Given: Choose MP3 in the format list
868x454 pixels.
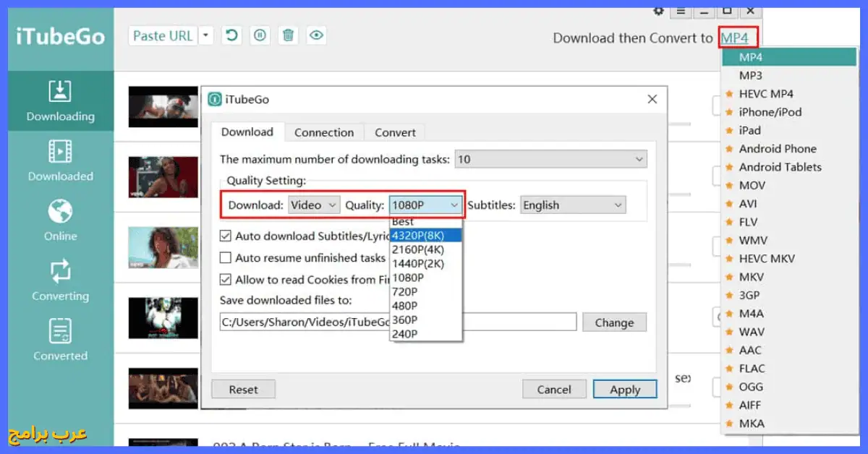Looking at the screenshot, I should 788,75.
